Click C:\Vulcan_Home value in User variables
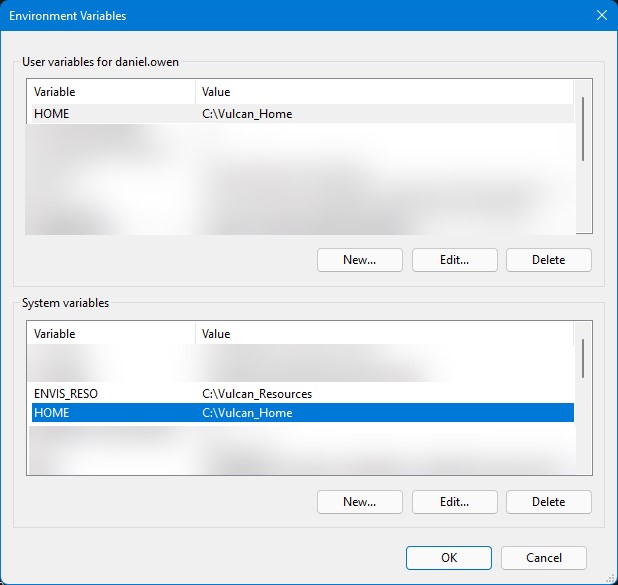618x585 pixels. [x=247, y=114]
